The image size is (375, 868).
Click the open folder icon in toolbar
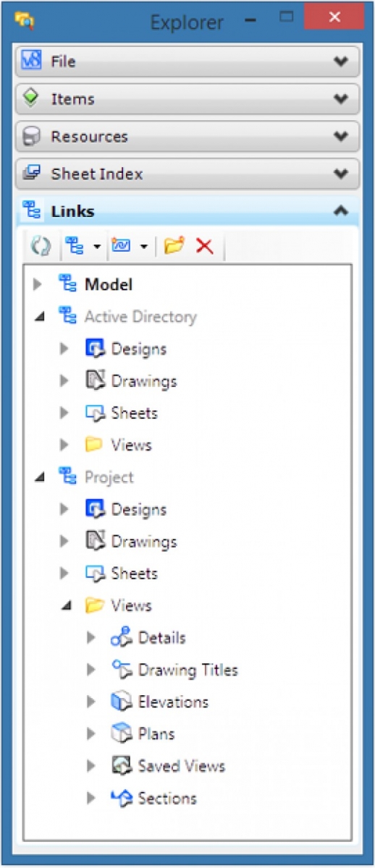pos(174,247)
